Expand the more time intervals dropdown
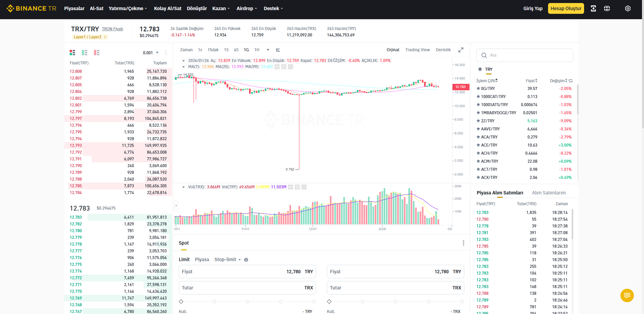644x314 pixels. pos(268,50)
